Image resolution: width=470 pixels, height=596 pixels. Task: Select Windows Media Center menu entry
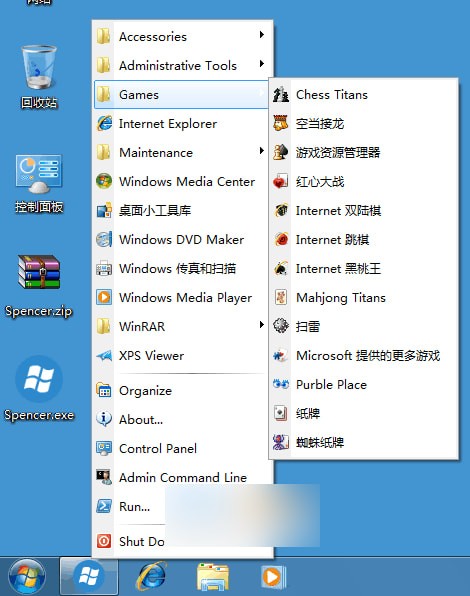[x=181, y=181]
